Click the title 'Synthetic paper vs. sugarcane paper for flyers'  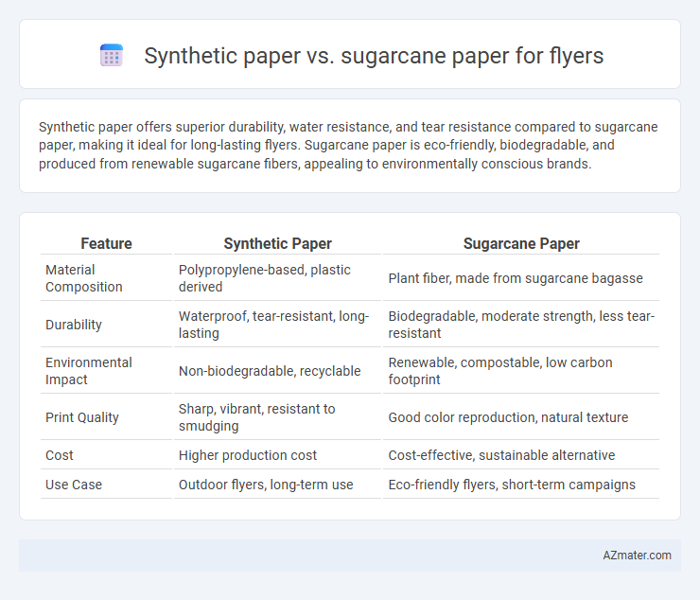(x=374, y=56)
